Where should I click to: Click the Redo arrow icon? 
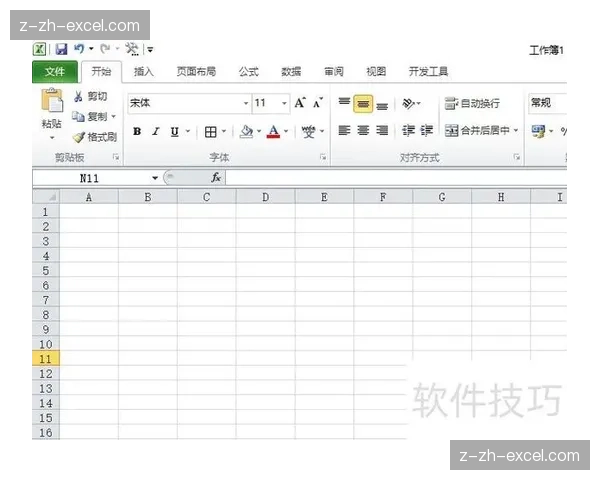point(105,49)
